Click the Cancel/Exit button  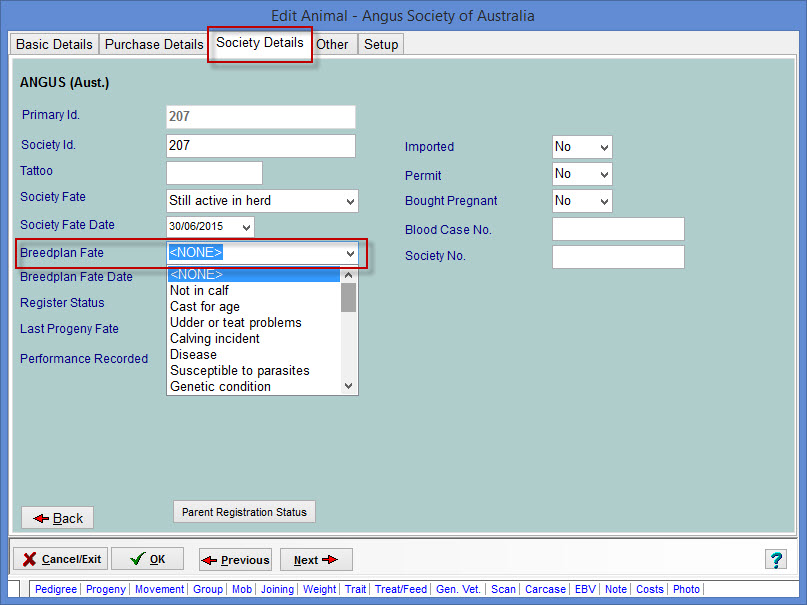(60, 559)
